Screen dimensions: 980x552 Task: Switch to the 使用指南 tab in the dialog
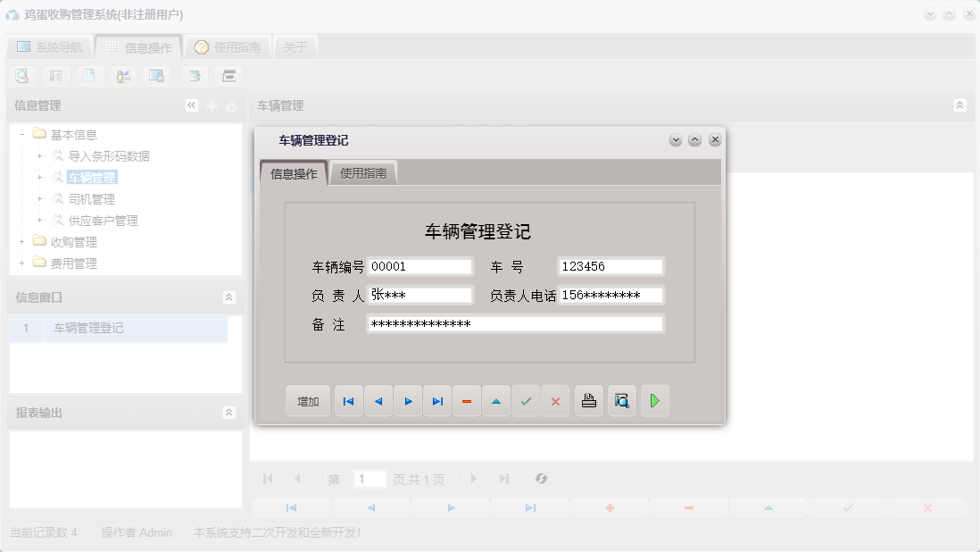pos(363,172)
